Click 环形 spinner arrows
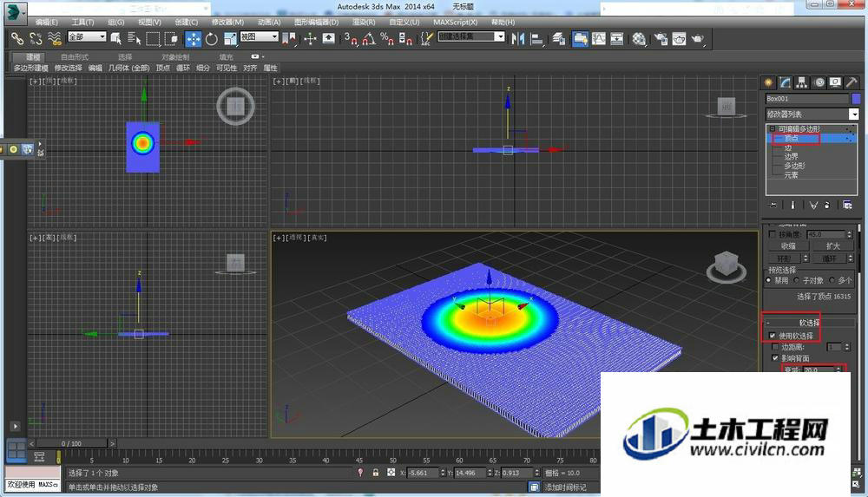The width and height of the screenshot is (868, 497). (x=806, y=258)
